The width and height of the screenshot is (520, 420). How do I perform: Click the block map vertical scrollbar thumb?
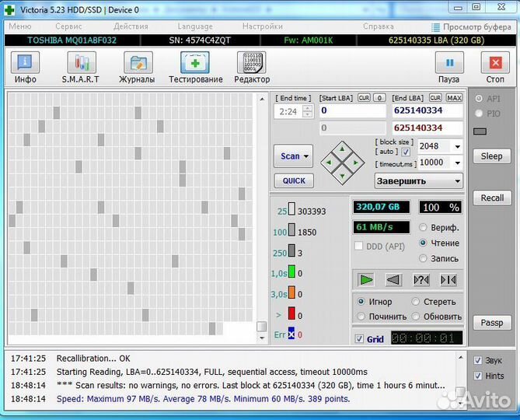(262, 327)
